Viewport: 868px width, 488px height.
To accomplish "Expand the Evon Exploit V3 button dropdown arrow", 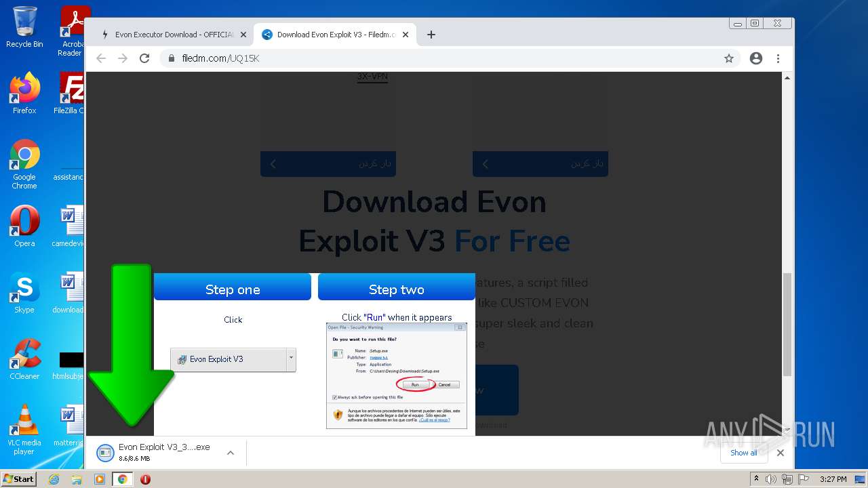I will coord(291,359).
